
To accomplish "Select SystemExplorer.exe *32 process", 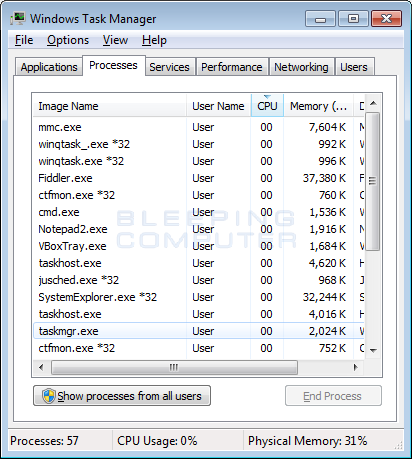I will click(x=199, y=297).
